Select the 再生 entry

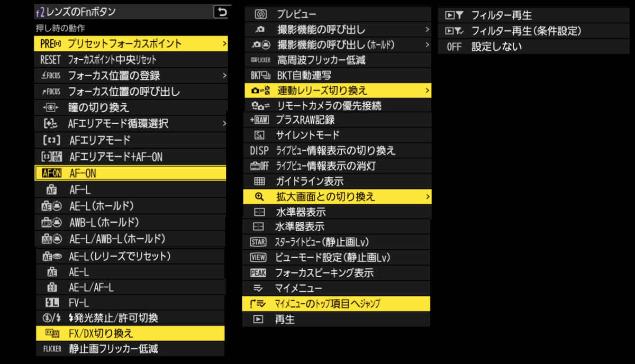coord(336,320)
